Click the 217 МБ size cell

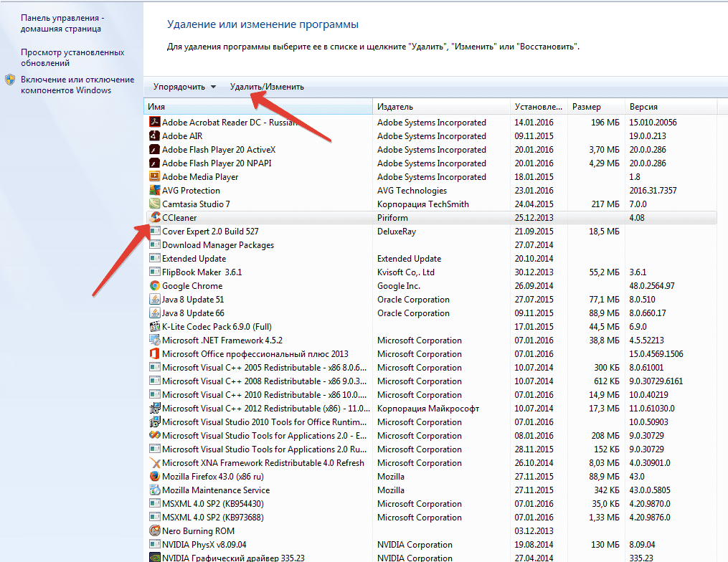pos(605,204)
